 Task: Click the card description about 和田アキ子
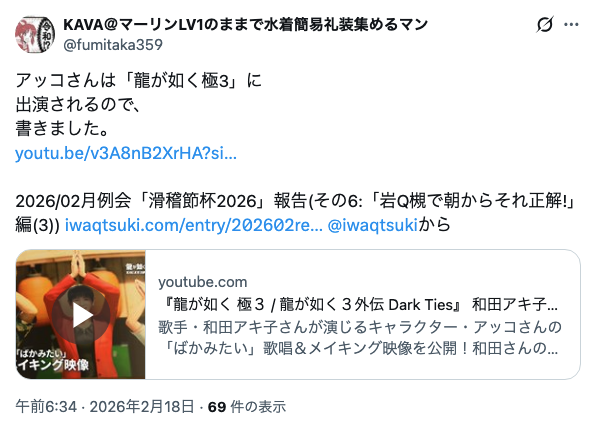359,337
